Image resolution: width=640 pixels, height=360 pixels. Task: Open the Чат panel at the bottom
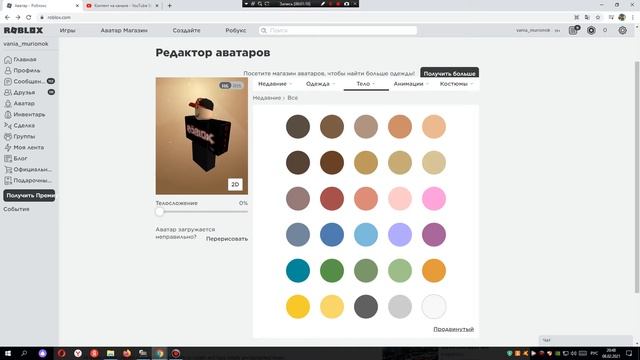point(586,340)
